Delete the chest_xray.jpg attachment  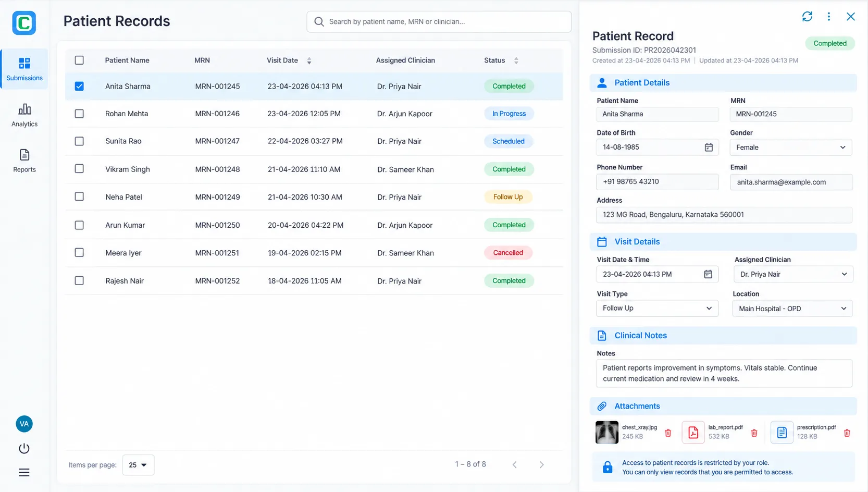click(x=668, y=433)
